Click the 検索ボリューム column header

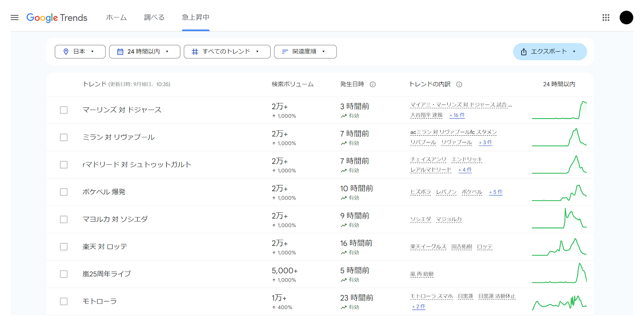[293, 84]
